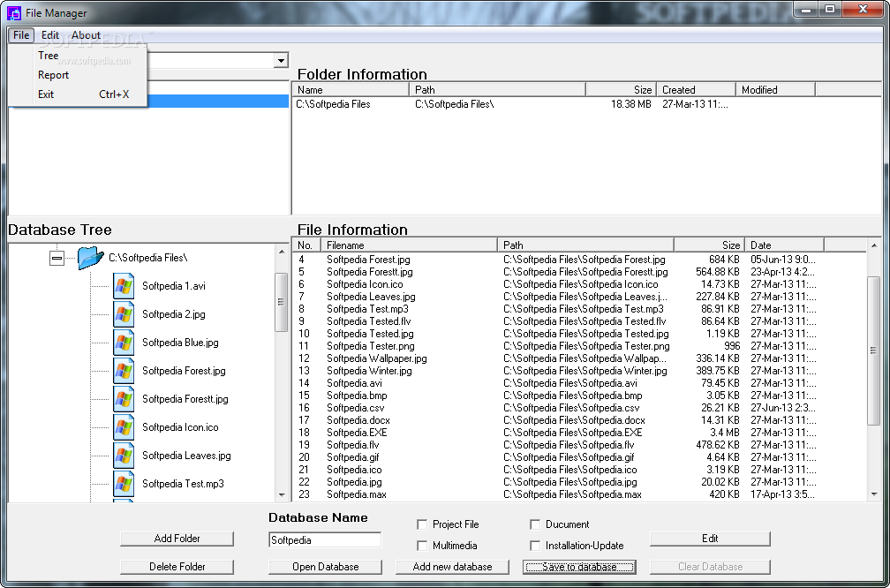Viewport: 890px width, 588px height.
Task: Select the Softpedia.EXE row in file list
Action: tap(579, 433)
